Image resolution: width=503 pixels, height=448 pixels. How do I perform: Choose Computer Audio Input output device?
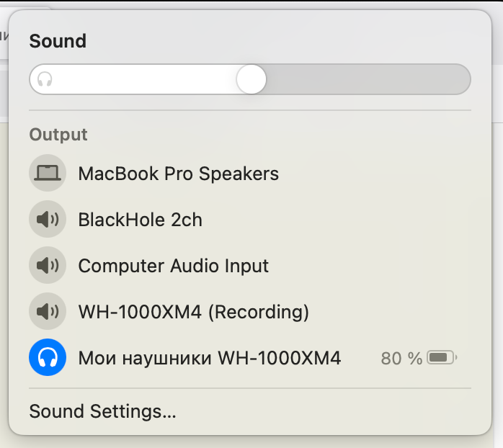(173, 266)
